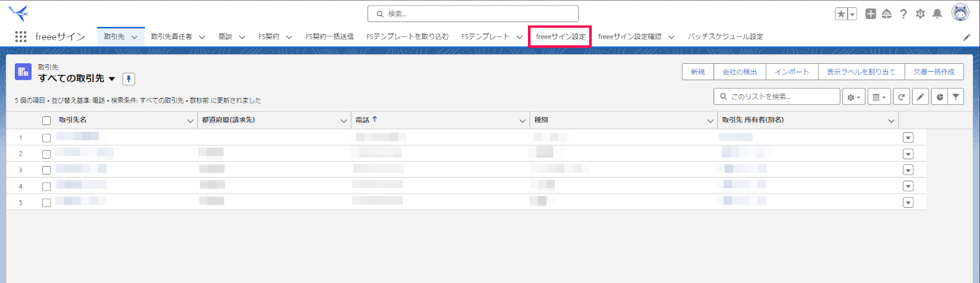Open the table display mode selector
This screenshot has width=980, height=283.
[879, 97]
